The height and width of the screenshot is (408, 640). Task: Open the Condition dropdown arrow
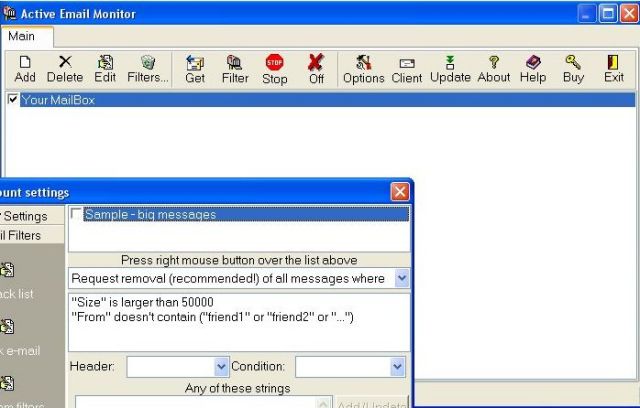[398, 366]
